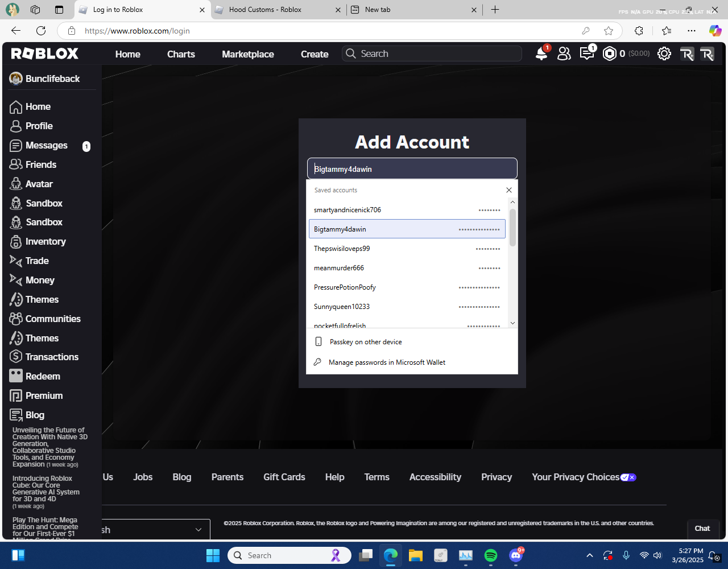This screenshot has width=728, height=569.
Task: Open the Copilot icon in Edge
Action: point(715,31)
